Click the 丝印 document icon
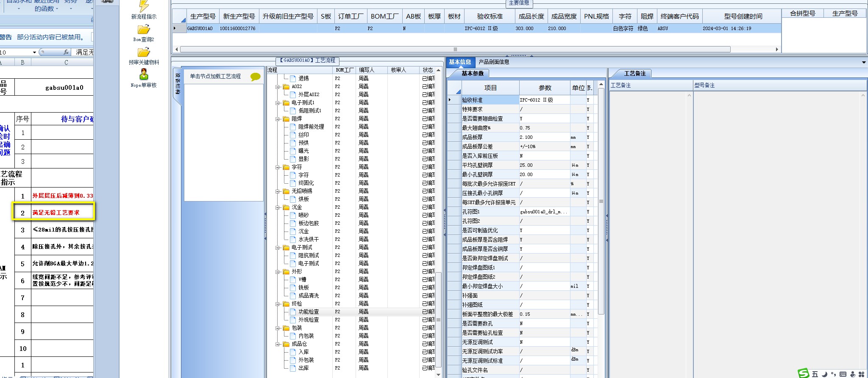This screenshot has height=378, width=868. 293,135
